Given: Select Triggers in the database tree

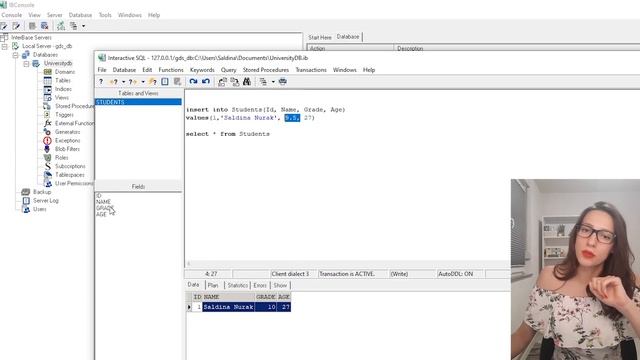Looking at the screenshot, I should [x=64, y=115].
